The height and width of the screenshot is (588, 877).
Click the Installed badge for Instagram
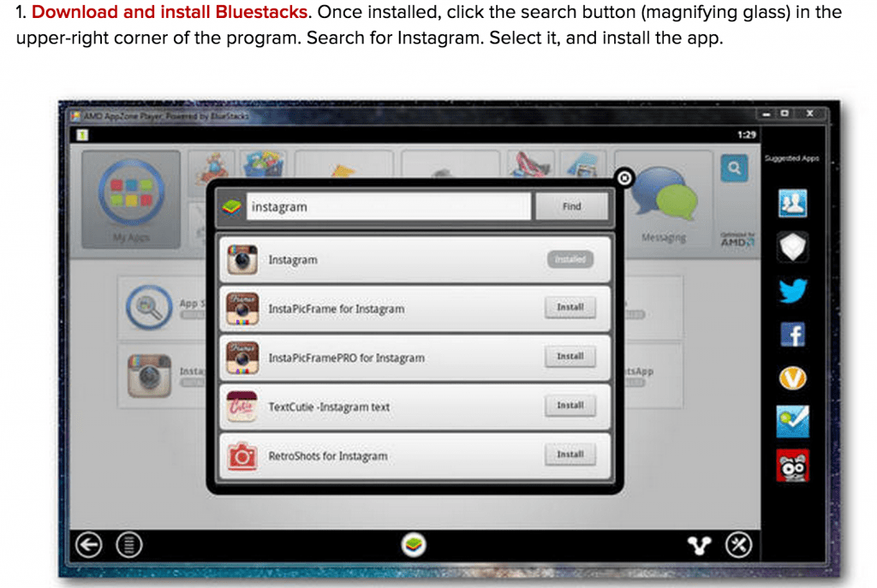570,259
